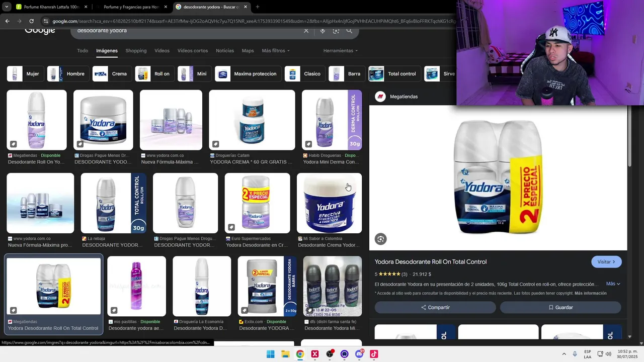Screen dimensions: 644x362
Task: Open volume control in system tray
Action: pyautogui.click(x=608, y=354)
